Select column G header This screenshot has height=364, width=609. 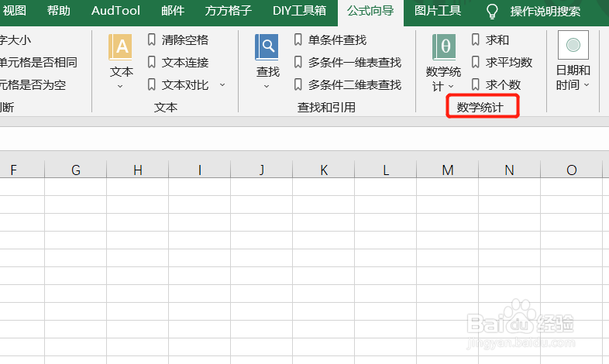76,170
